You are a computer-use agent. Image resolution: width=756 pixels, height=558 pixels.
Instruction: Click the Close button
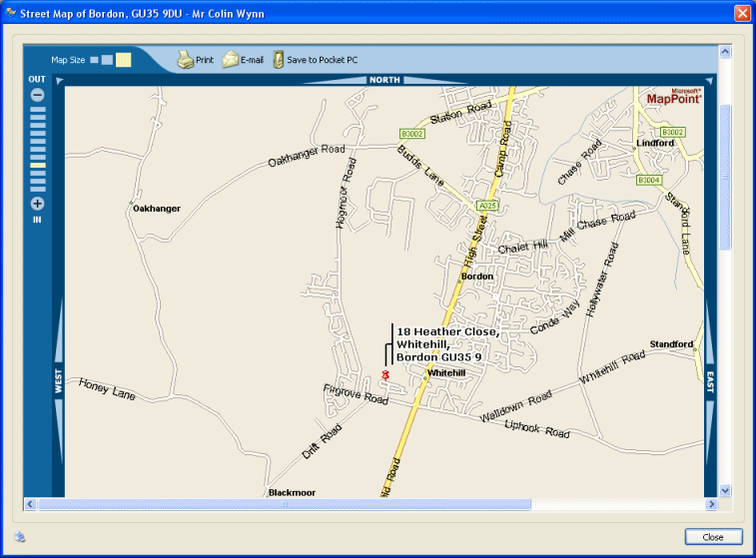point(713,537)
